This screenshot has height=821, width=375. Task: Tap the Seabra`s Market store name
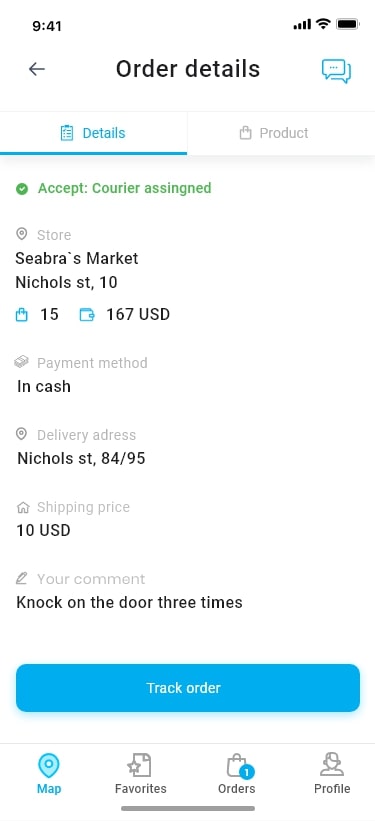tap(77, 258)
